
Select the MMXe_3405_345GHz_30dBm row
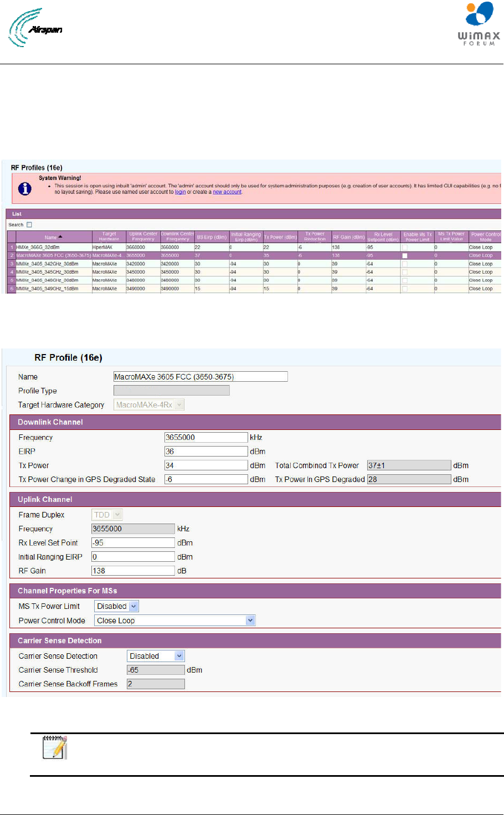[254, 272]
